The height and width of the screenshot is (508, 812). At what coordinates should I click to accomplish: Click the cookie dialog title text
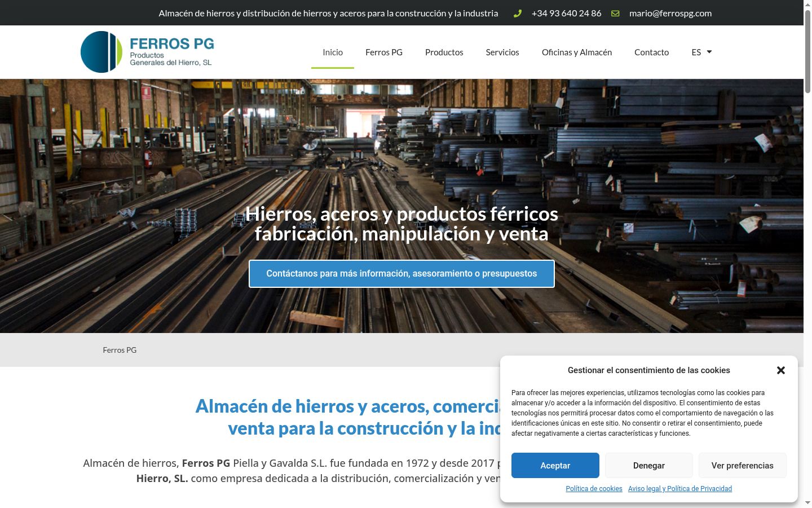coord(648,370)
